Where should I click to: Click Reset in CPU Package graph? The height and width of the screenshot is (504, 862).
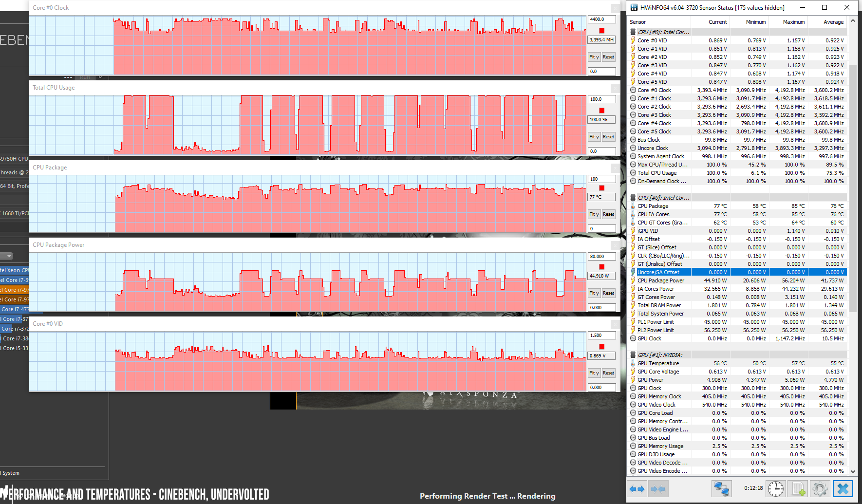click(609, 214)
